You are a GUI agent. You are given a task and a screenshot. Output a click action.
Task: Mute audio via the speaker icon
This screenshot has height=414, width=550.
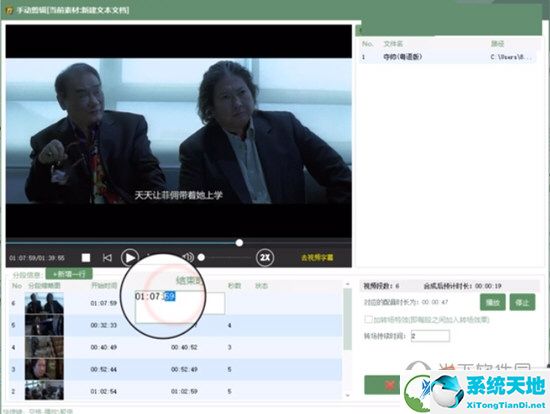tap(188, 258)
